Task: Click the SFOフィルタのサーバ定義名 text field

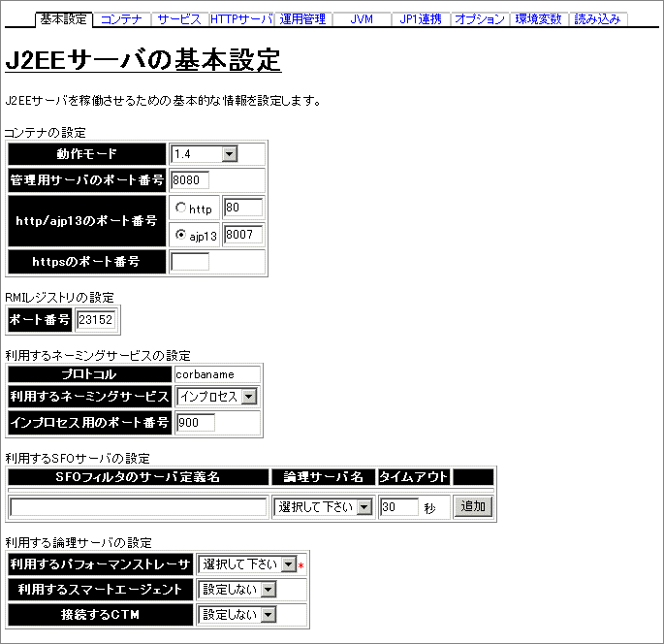Action: click(x=138, y=507)
